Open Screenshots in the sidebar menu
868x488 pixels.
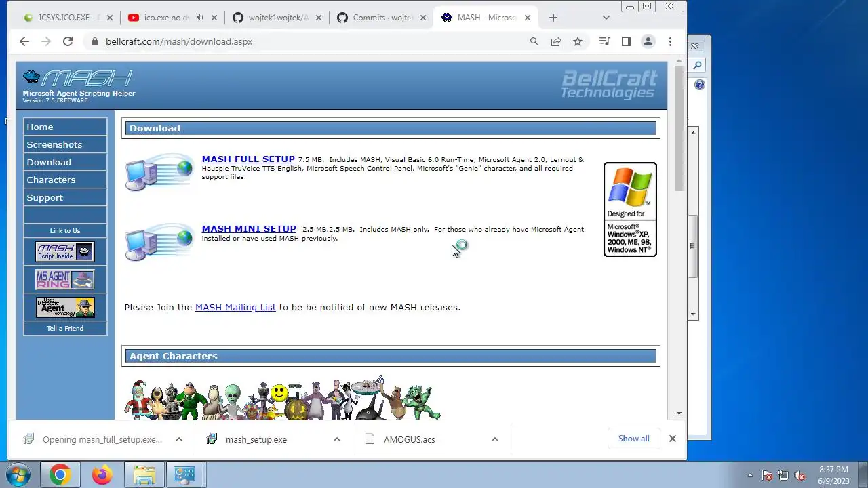point(65,144)
